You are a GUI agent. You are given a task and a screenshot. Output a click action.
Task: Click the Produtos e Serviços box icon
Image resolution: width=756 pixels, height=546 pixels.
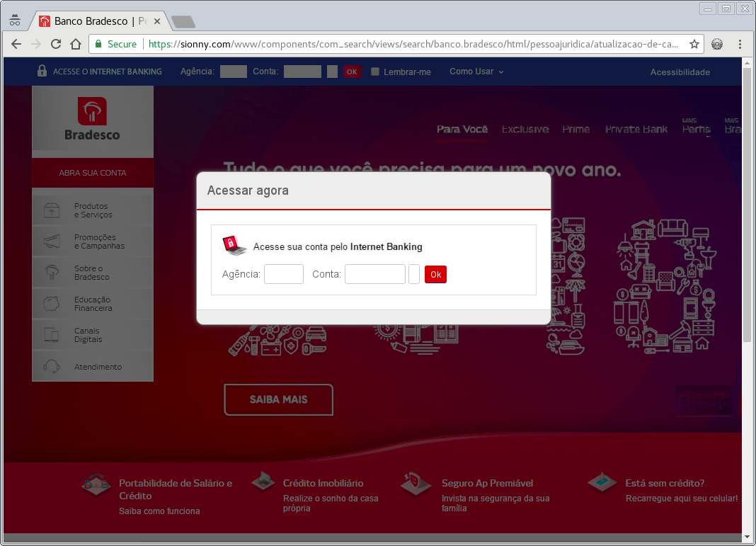[x=52, y=210]
